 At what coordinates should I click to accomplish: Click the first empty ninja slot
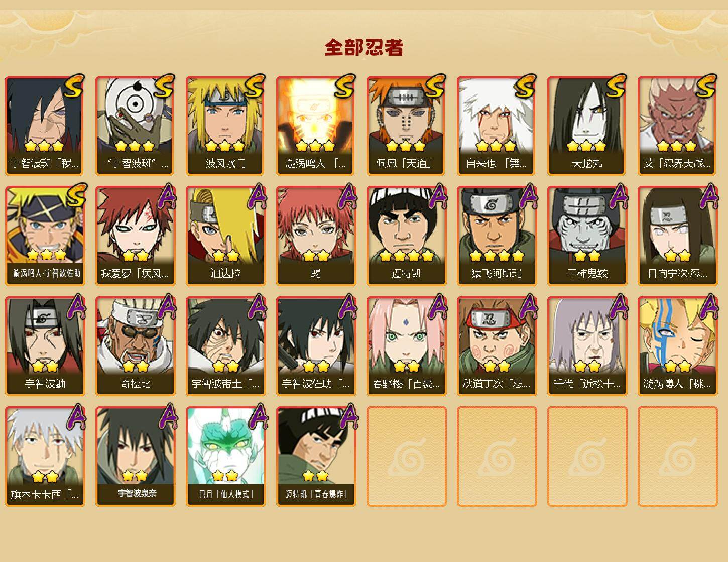pyautogui.click(x=406, y=457)
